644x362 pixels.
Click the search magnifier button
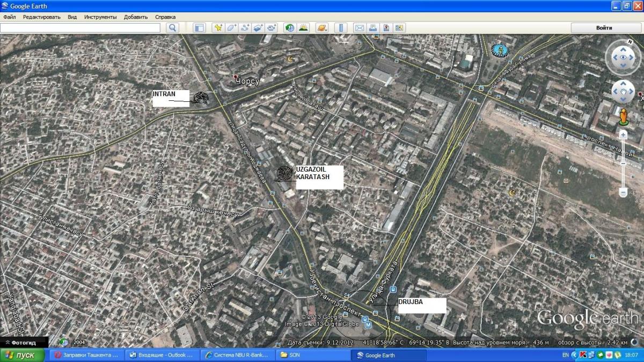[172, 28]
